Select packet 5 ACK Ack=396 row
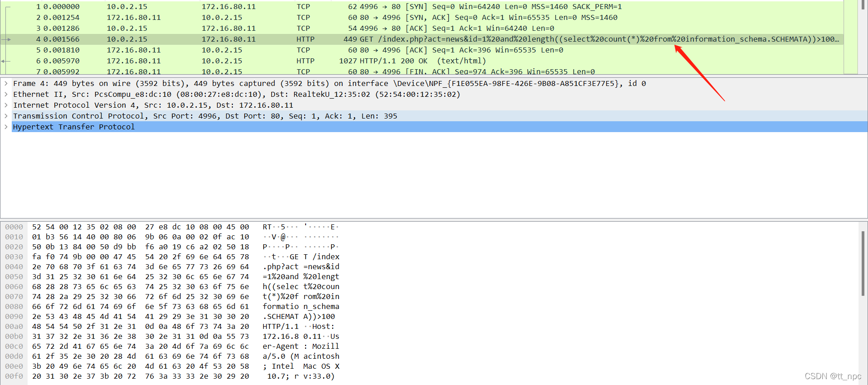Screen dimensions: 868x385 (x=422, y=50)
